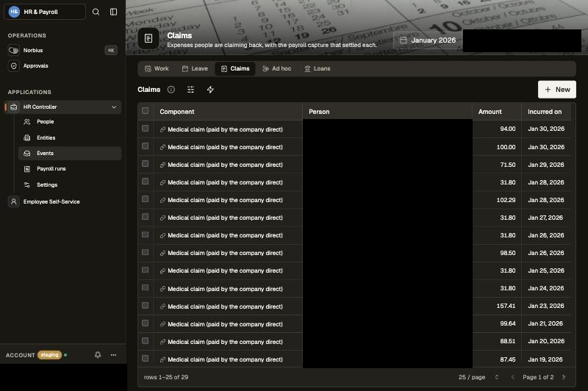Open table filter settings sliders icon
588x391 pixels.
[x=191, y=90]
